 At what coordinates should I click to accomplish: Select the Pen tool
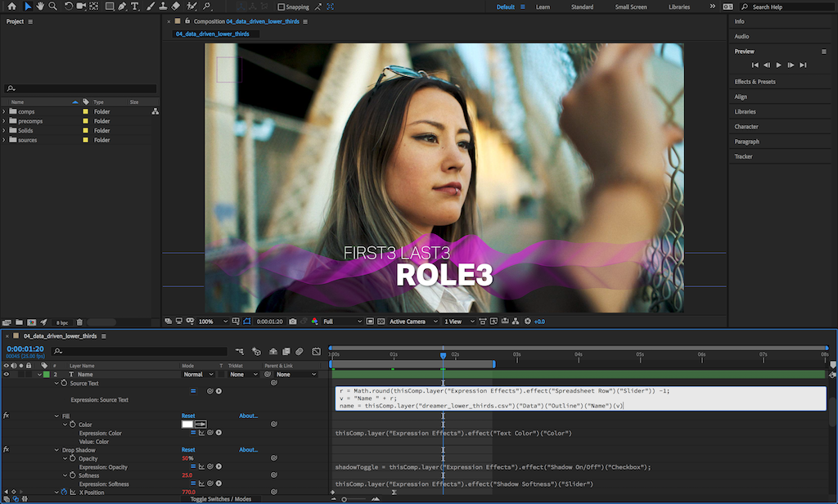[x=123, y=7]
